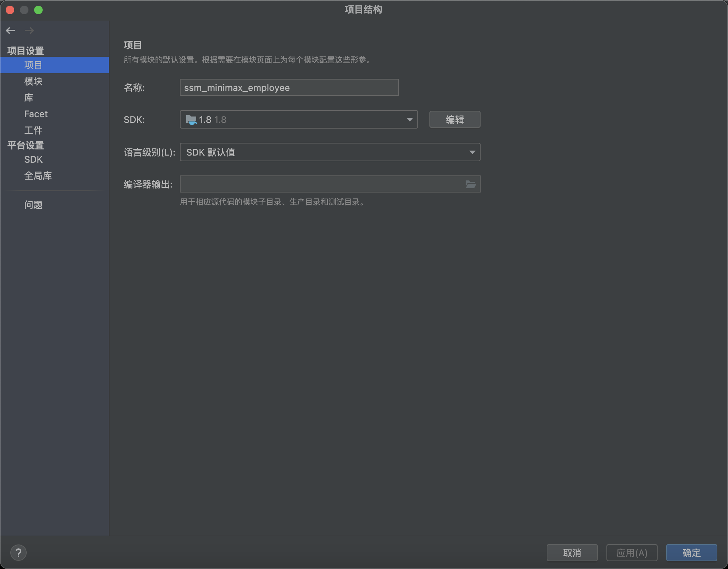
Task: Open the language level dropdown
Action: point(472,152)
